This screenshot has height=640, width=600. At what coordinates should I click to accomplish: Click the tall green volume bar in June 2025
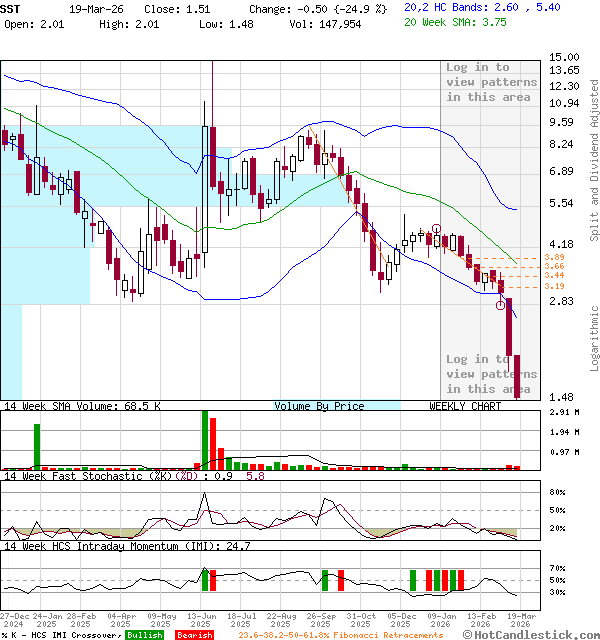(205, 439)
